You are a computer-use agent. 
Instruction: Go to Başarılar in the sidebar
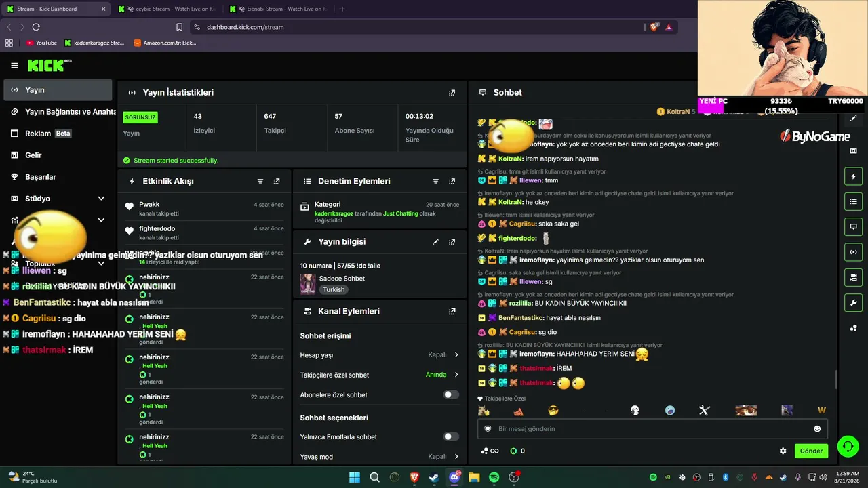point(58,177)
